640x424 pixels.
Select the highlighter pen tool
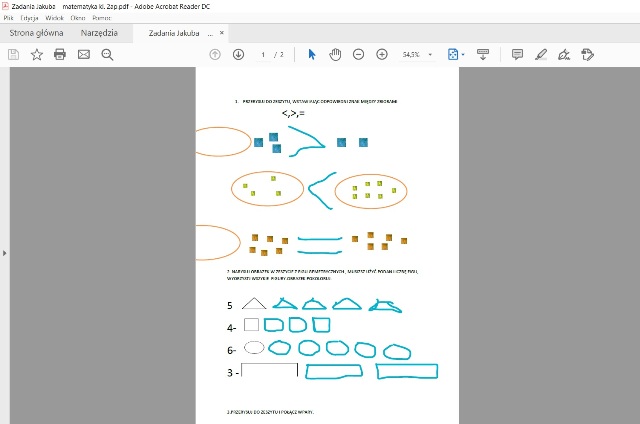point(541,54)
